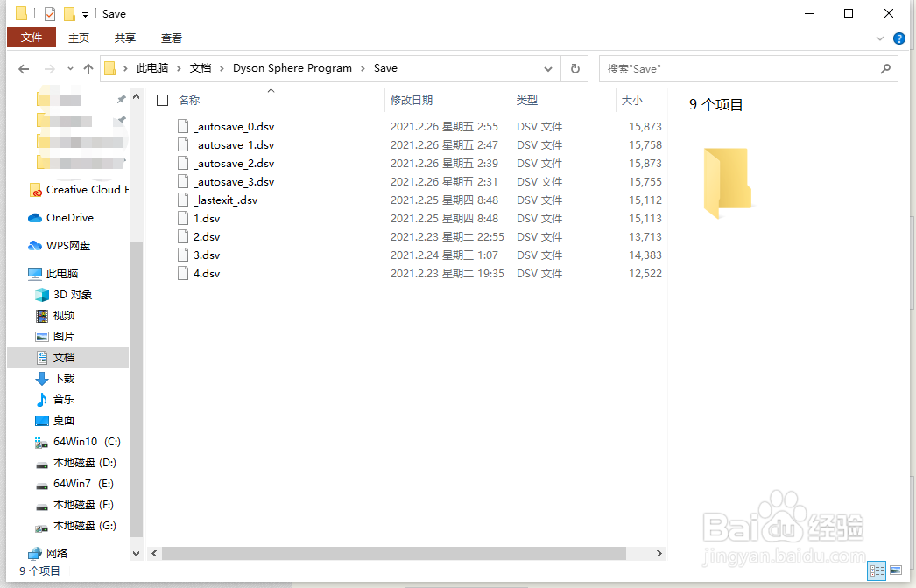Switch to the large thumbnails view icon

[896, 571]
